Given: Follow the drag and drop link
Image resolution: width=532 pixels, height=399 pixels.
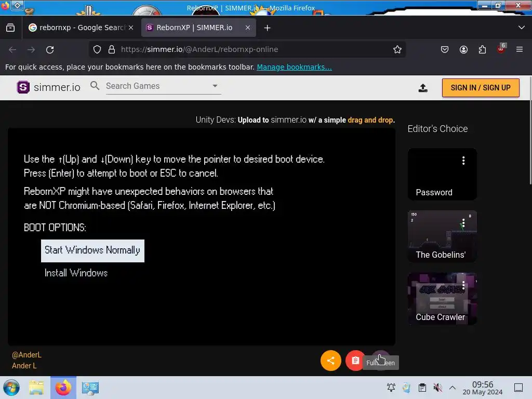Looking at the screenshot, I should (370, 120).
